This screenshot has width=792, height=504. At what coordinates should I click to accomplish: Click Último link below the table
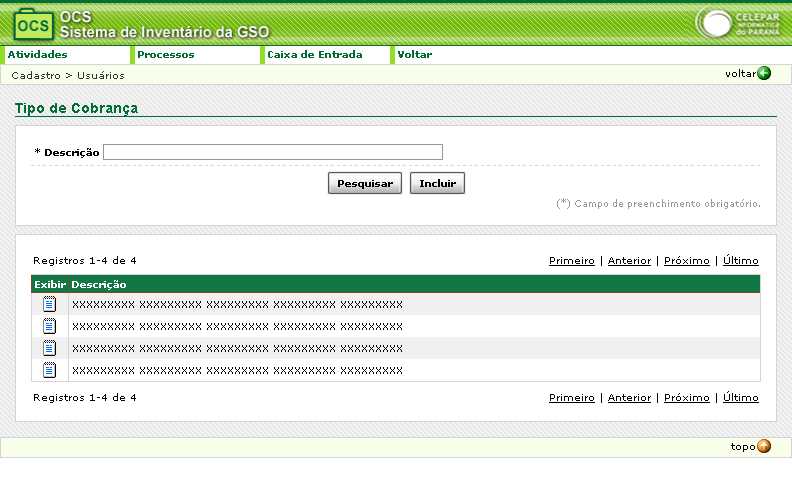740,398
